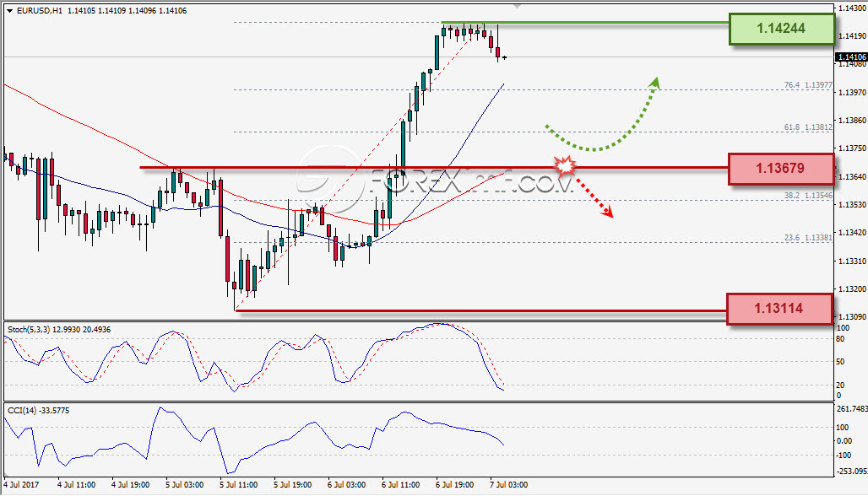Click the 1.13530 price axis value
Viewport: 868px width, 496px height.
[852, 205]
